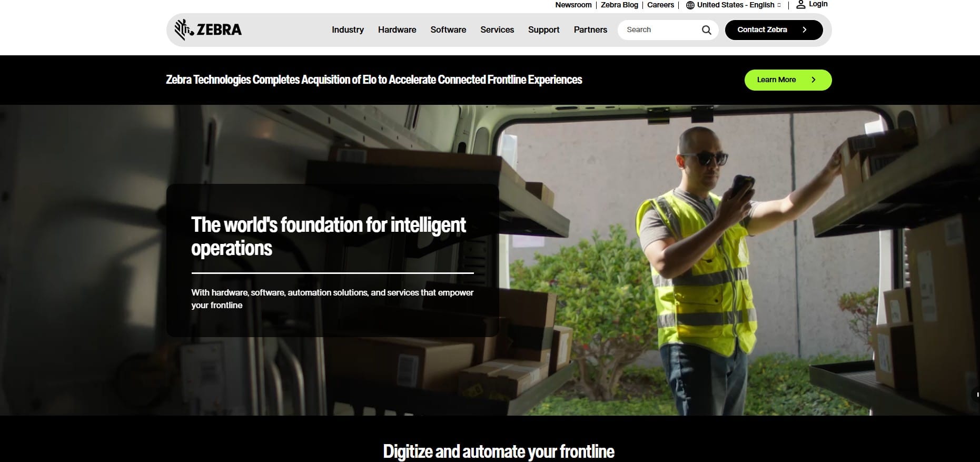Click the magnifying glass search icon
The width and height of the screenshot is (980, 462).
(x=706, y=30)
